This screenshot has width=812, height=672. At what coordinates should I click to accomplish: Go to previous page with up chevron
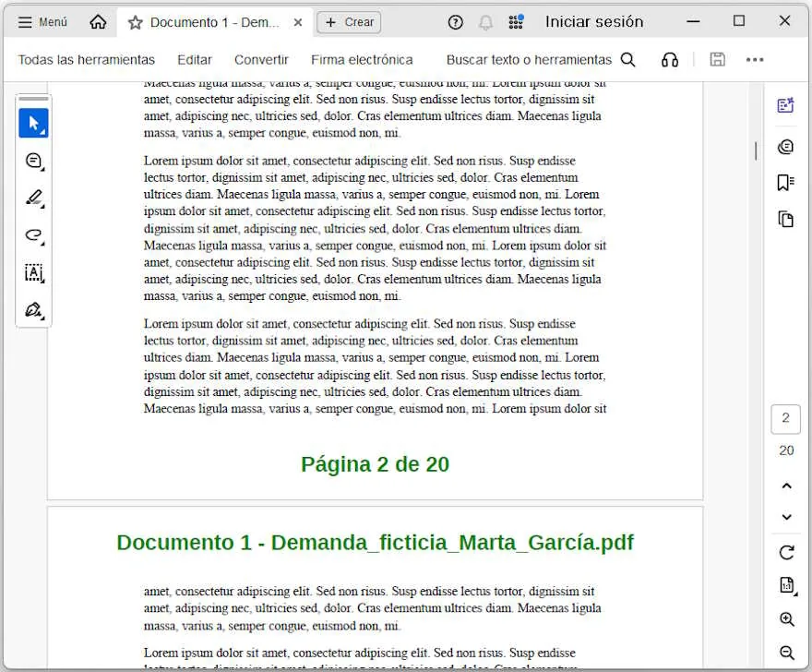coord(786,486)
